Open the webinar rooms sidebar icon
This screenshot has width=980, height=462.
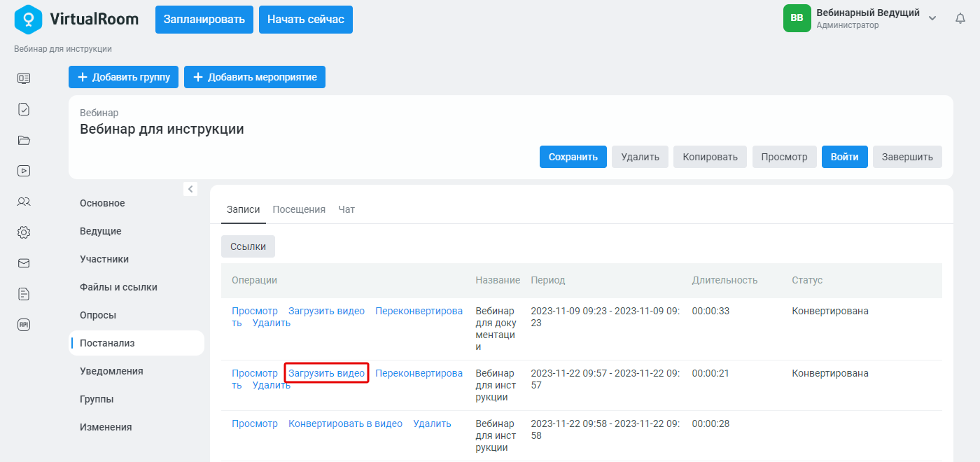tap(24, 78)
